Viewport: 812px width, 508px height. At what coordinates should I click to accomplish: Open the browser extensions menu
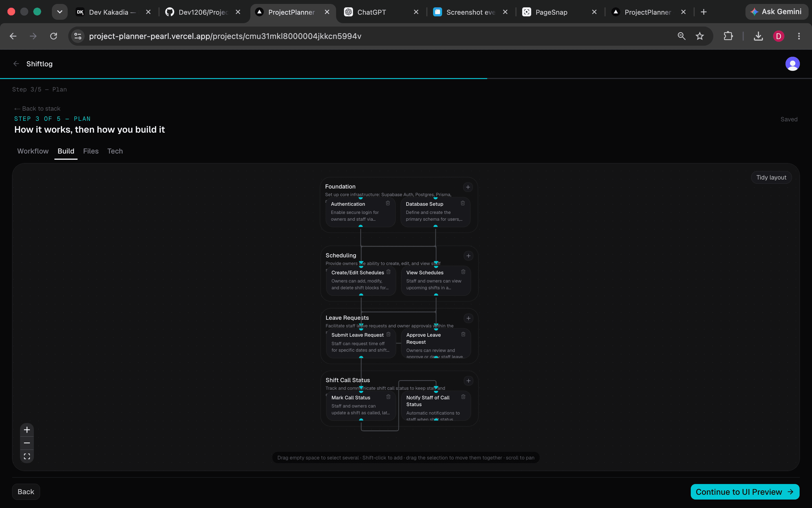point(728,36)
